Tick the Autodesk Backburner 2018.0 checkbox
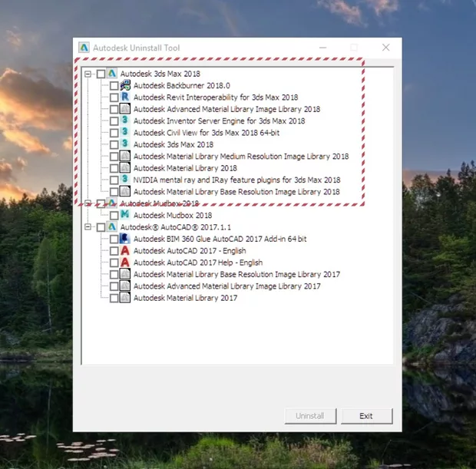 coord(114,86)
